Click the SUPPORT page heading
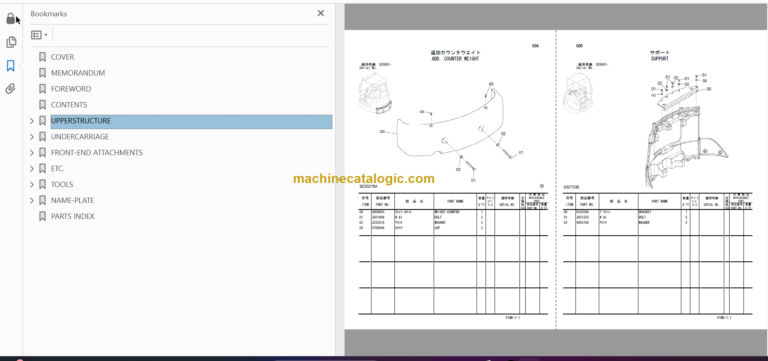This screenshot has width=768, height=361. [x=659, y=59]
